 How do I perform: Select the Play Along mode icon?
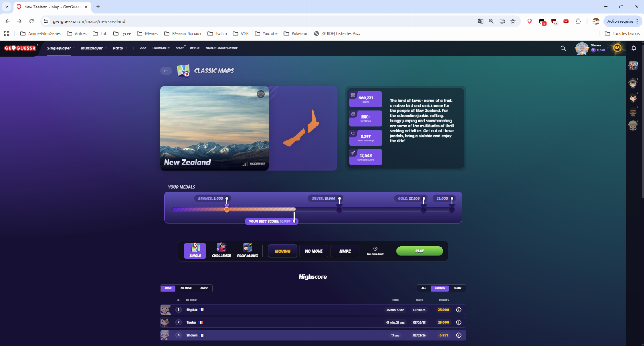(x=247, y=250)
